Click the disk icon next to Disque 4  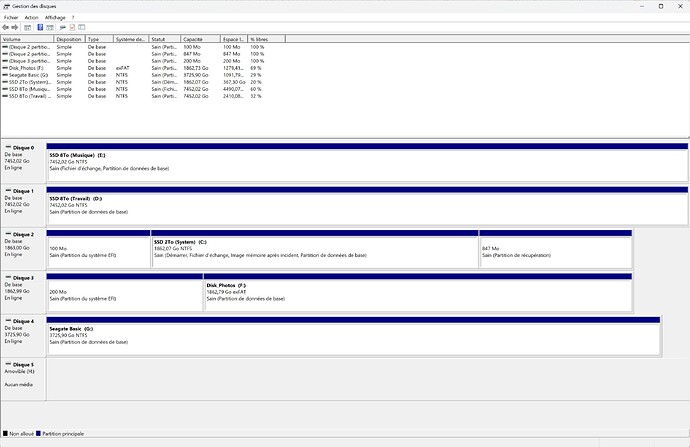tap(8, 320)
